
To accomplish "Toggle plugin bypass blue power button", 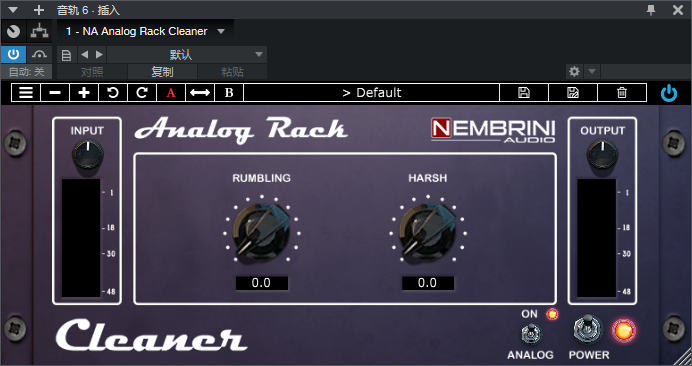I will (x=669, y=93).
